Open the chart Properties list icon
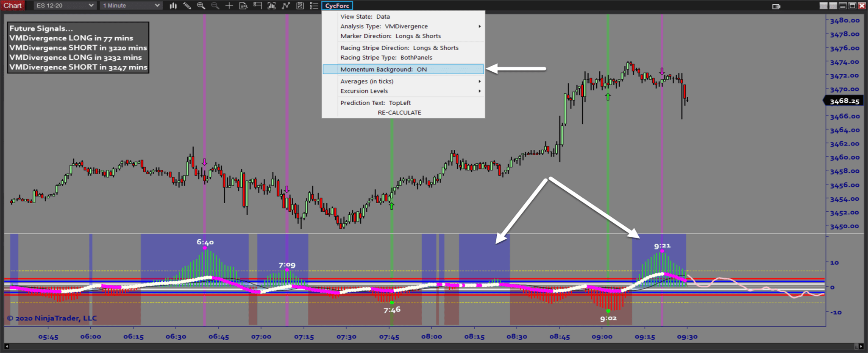This screenshot has width=868, height=353. (x=314, y=6)
